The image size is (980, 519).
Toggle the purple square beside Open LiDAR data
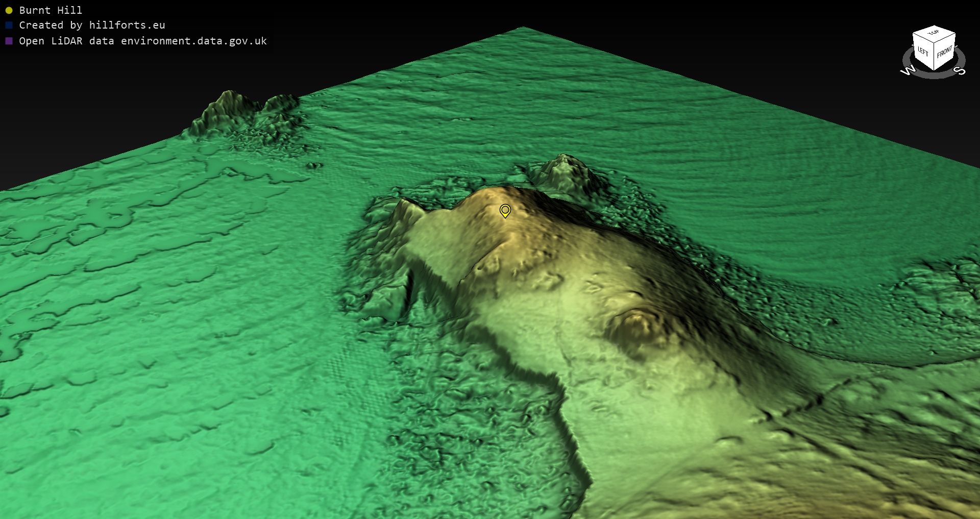coord(9,41)
